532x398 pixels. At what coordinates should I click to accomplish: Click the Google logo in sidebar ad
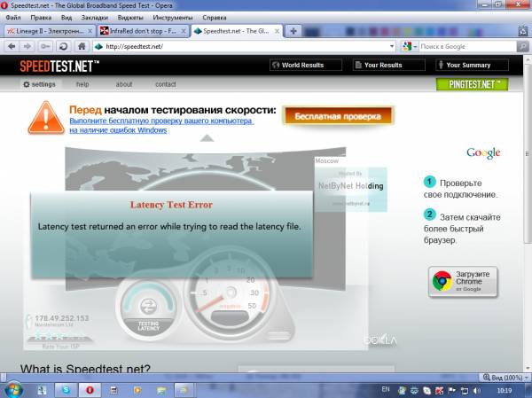(483, 152)
